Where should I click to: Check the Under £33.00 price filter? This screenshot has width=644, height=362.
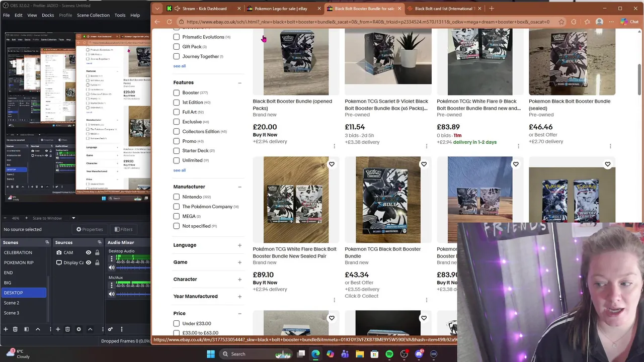pos(176,323)
